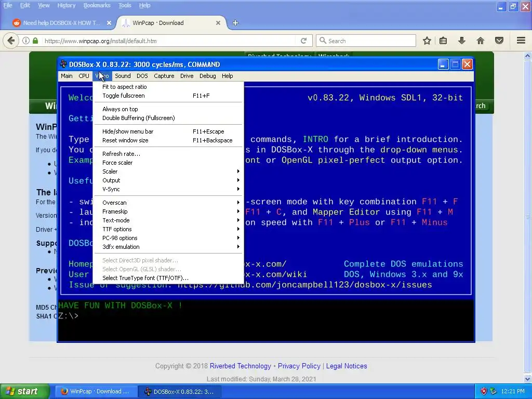Open the Riverbed Technology footer link

240,366
